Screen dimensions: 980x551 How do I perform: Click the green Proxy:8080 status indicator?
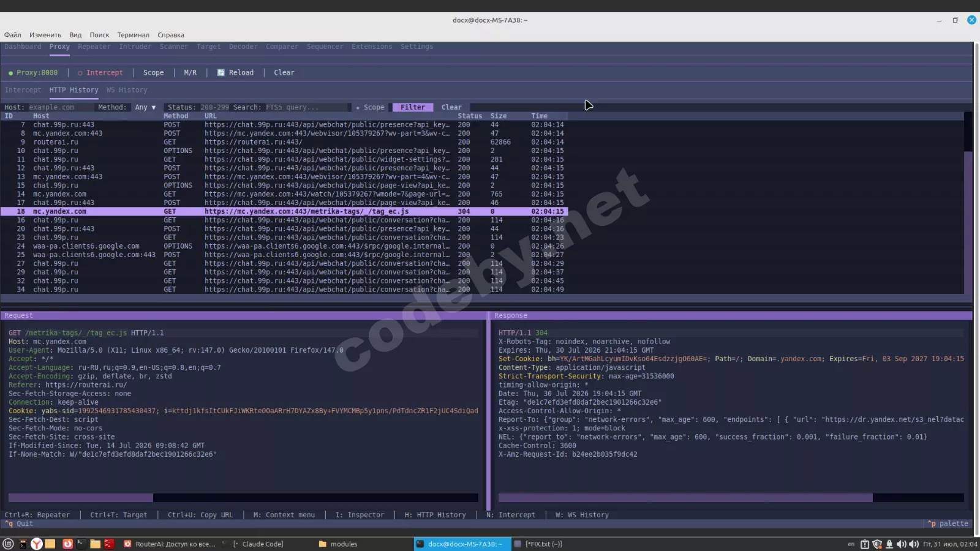click(33, 72)
